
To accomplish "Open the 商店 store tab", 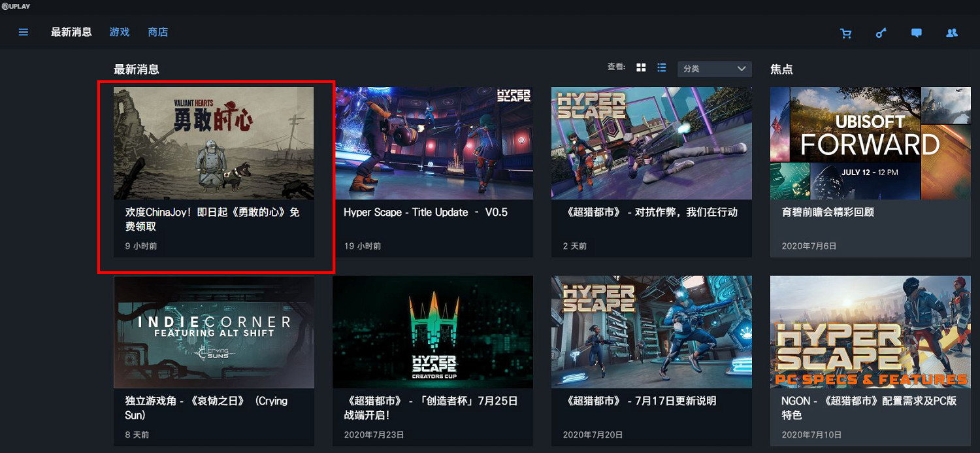I will coord(157,32).
